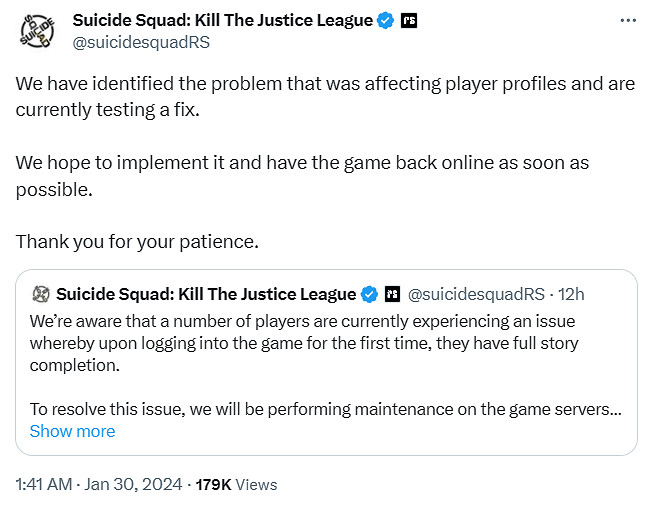Click the blue verified badge in the tweet header
The width and height of the screenshot is (653, 510).
385,21
